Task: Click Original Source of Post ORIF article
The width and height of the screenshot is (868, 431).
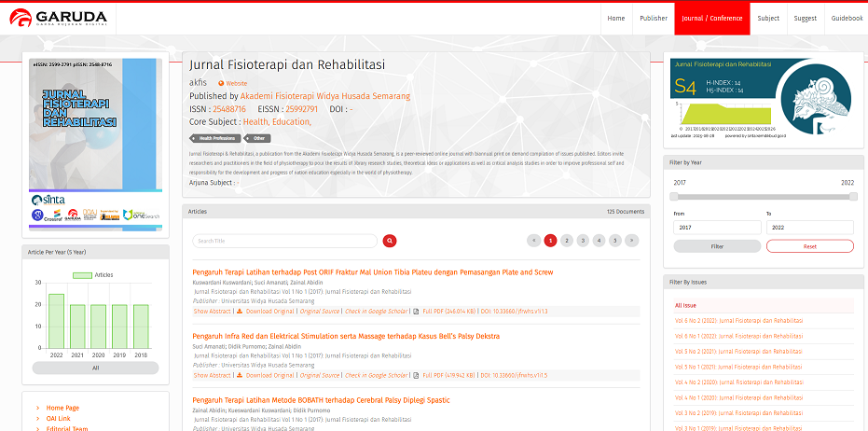Action: point(320,312)
